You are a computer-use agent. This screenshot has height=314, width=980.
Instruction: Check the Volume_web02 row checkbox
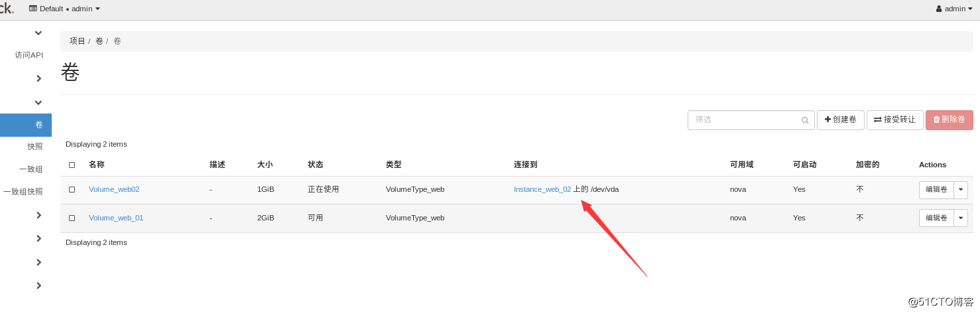point(72,189)
